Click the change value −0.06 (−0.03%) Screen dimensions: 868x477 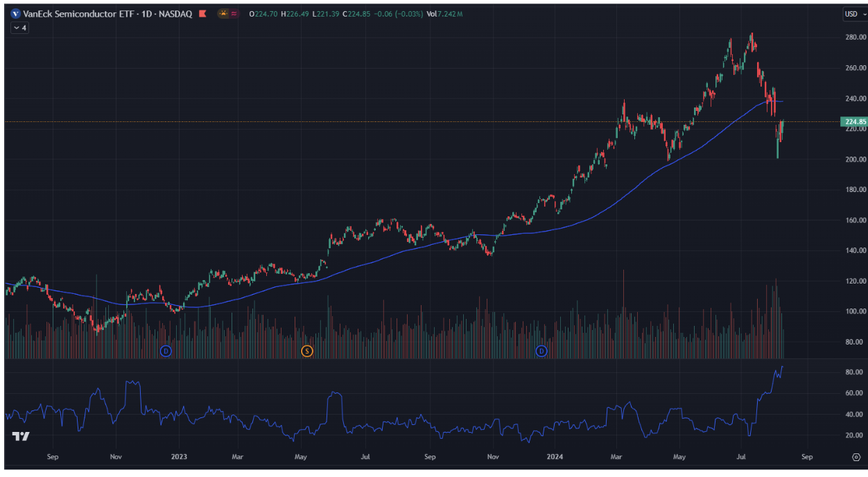(399, 14)
